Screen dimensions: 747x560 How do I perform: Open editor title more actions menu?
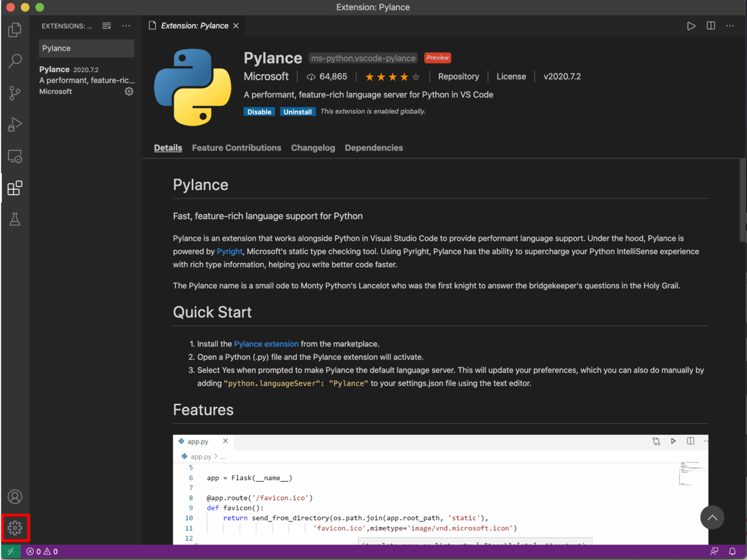[x=730, y=26]
